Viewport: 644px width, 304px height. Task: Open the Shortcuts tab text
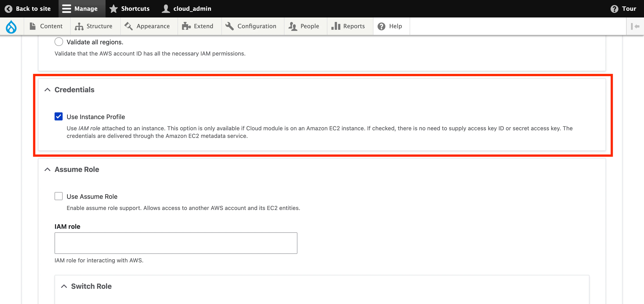(x=135, y=9)
